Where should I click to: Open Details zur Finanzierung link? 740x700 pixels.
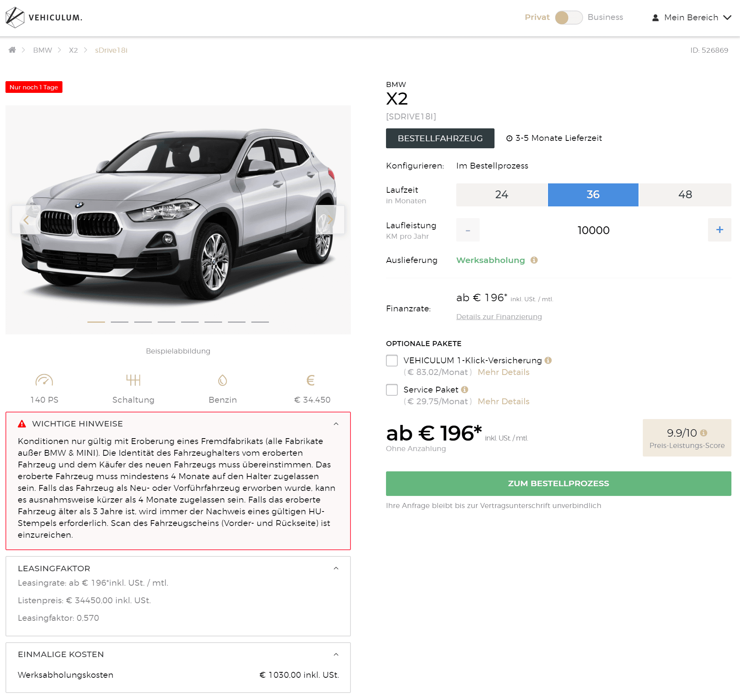[x=499, y=316]
